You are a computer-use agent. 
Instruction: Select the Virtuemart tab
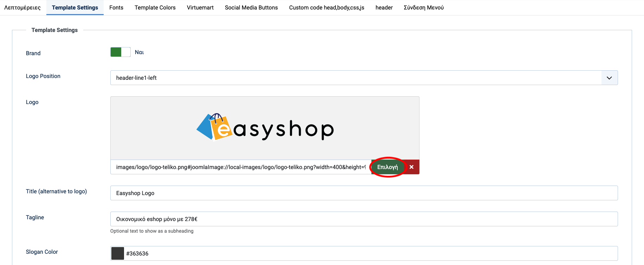point(200,7)
